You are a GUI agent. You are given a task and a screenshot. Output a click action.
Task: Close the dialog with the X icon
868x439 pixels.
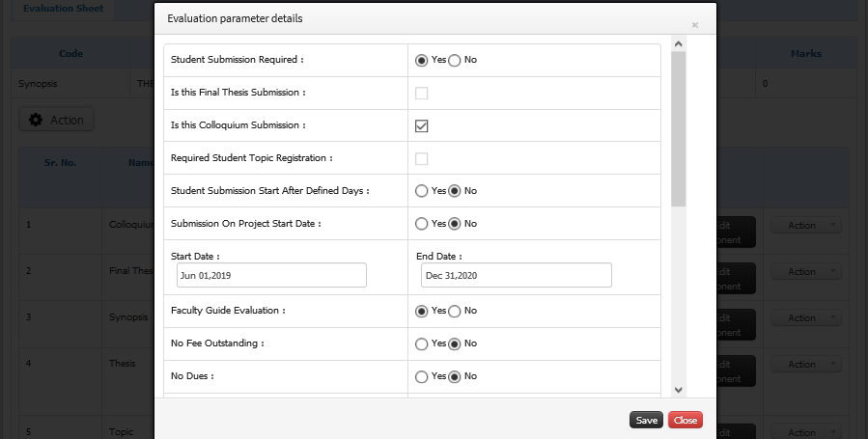click(x=695, y=25)
